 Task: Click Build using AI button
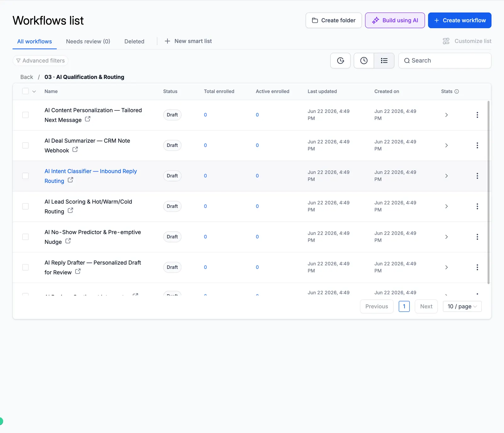[395, 20]
